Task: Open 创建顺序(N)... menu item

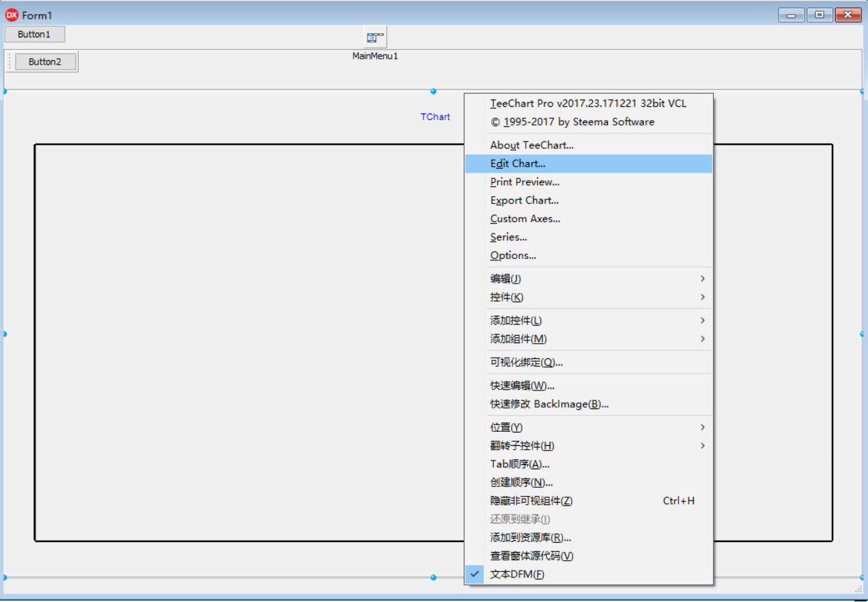Action: click(x=588, y=483)
